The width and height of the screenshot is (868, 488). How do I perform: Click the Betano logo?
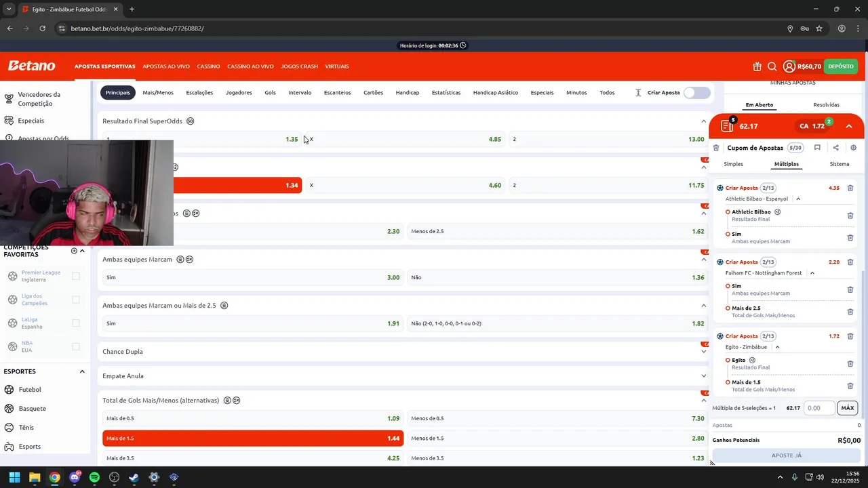point(31,66)
